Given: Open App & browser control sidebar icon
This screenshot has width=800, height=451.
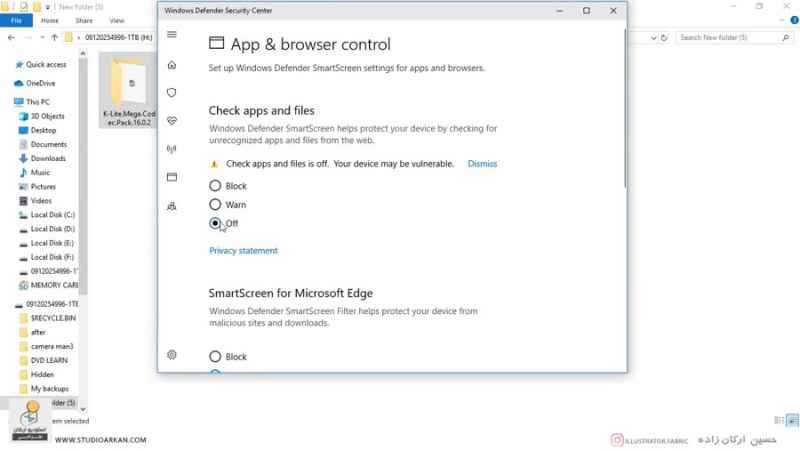Looking at the screenshot, I should 172,177.
